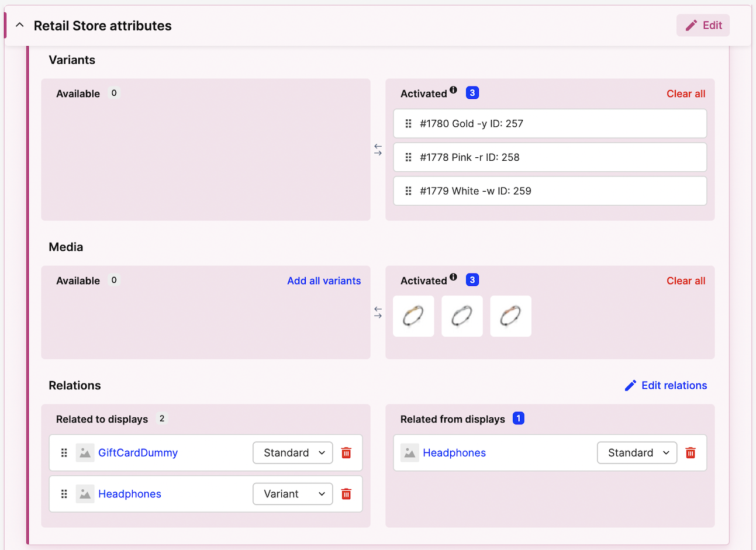This screenshot has height=550, width=756.
Task: Click the drag handle for #1778 Pink variant
Action: point(408,157)
